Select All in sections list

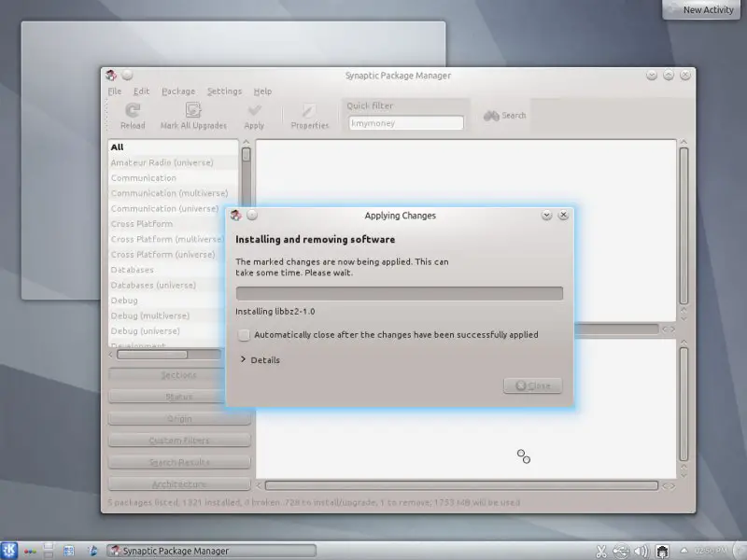tap(174, 147)
